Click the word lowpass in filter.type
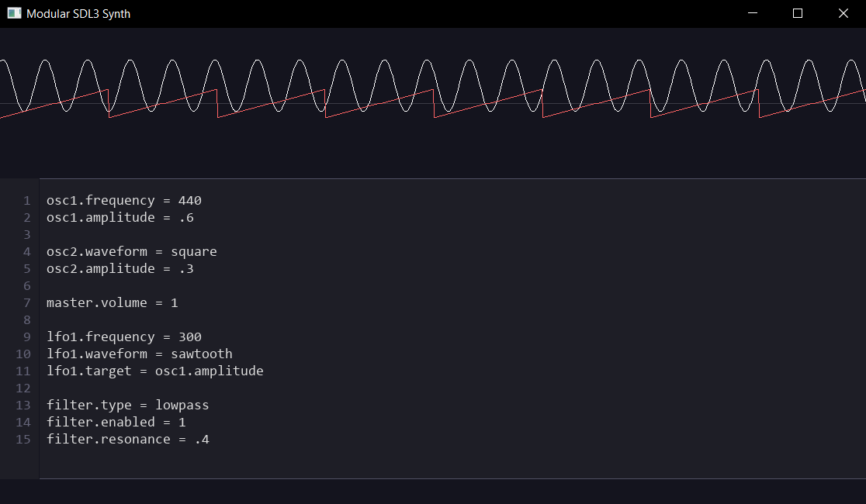 click(182, 406)
